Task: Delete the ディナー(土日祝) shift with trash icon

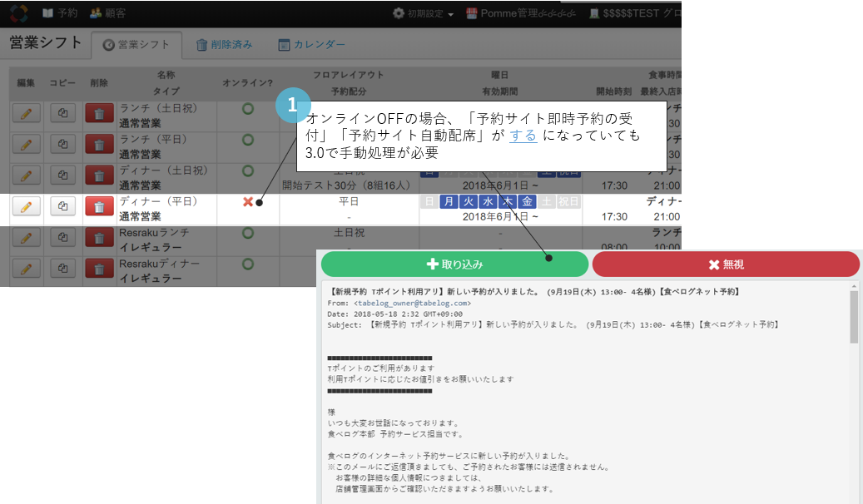Action: 99,176
